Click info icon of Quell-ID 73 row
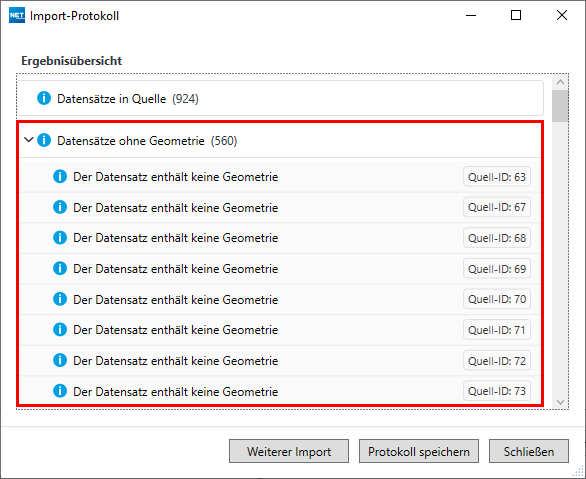 pyautogui.click(x=60, y=391)
